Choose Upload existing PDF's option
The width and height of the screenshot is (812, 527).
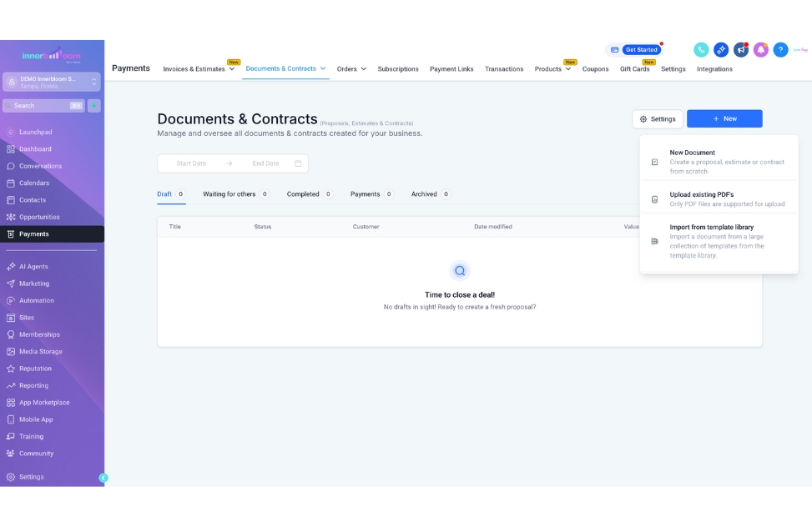pos(719,199)
